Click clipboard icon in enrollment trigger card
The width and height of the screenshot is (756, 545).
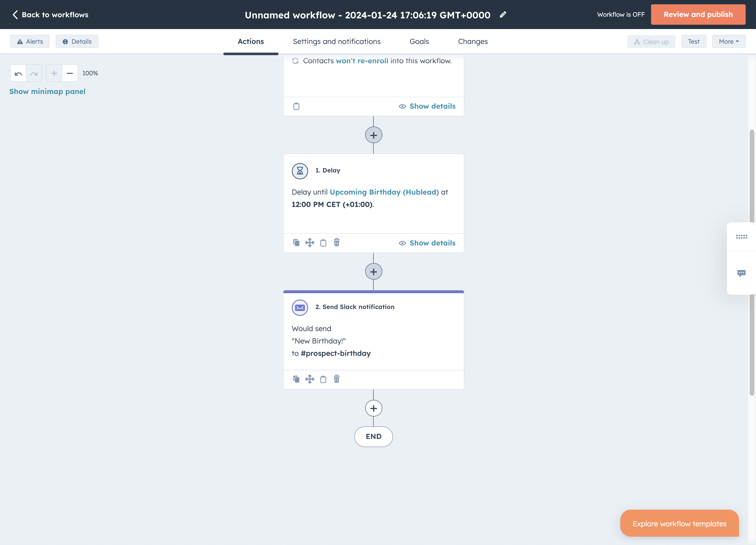(x=296, y=106)
